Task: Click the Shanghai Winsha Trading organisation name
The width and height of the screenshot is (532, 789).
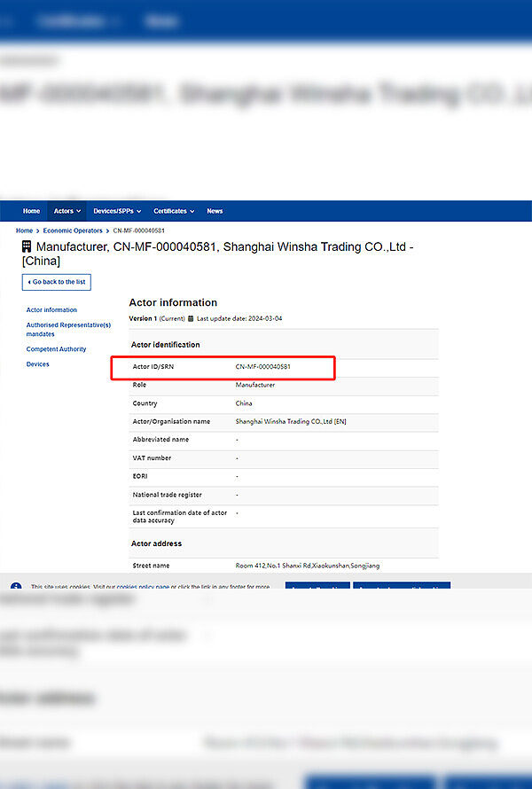Action: pos(291,422)
